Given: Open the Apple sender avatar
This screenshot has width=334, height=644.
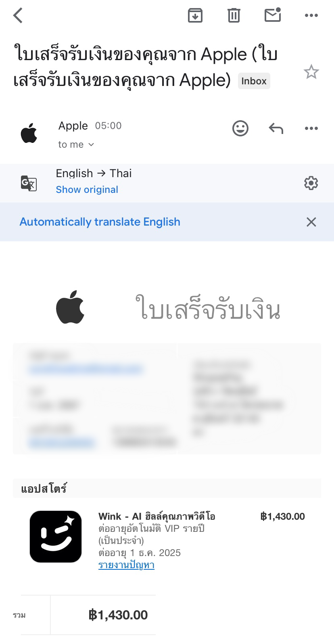Looking at the screenshot, I should 29,134.
